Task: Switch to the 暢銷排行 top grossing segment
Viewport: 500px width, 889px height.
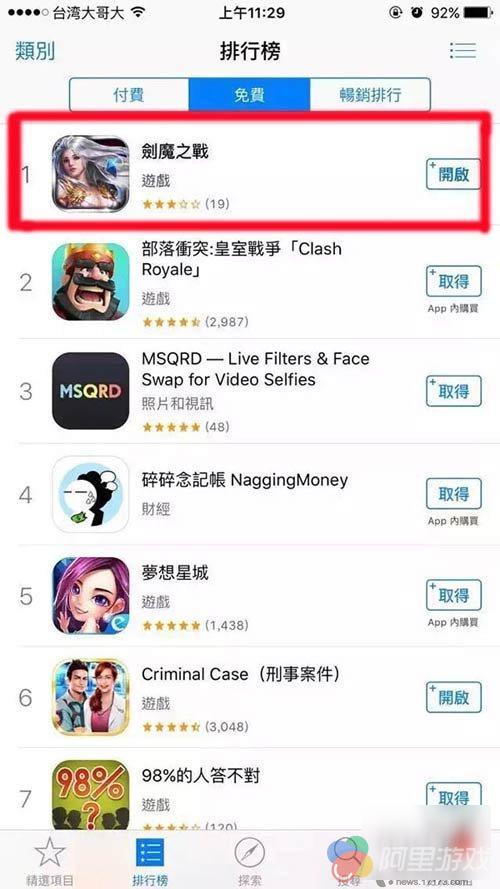Action: [370, 95]
